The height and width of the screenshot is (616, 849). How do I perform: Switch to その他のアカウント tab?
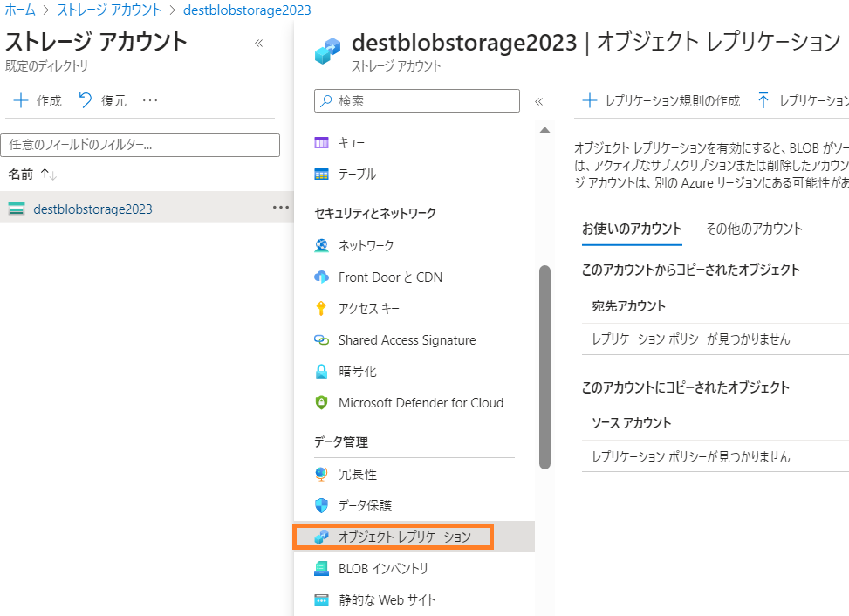point(754,229)
